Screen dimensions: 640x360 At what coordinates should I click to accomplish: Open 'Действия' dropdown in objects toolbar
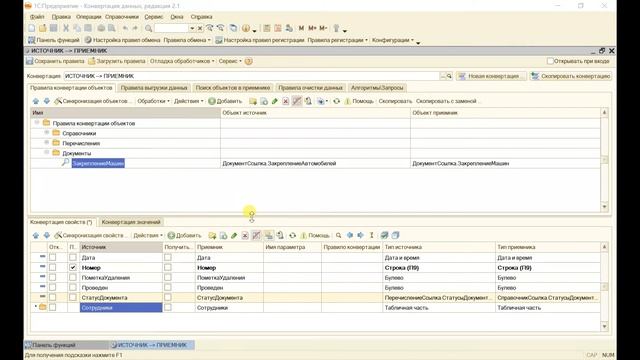pos(189,101)
